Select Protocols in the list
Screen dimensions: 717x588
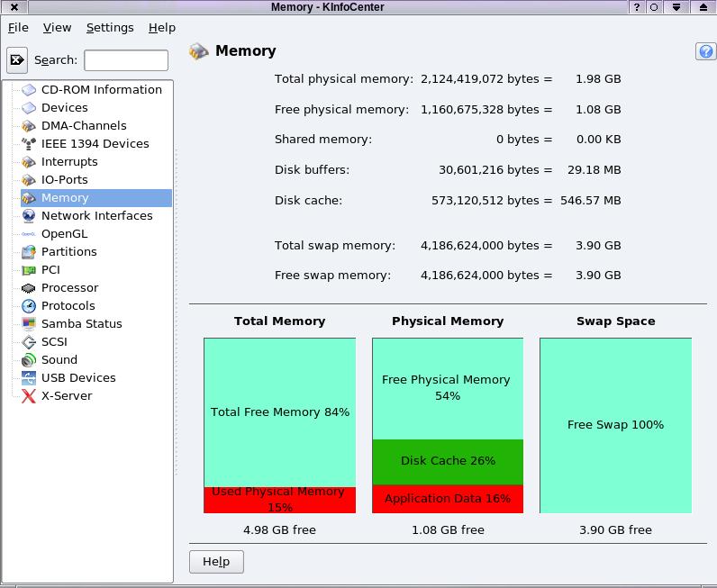click(x=68, y=306)
